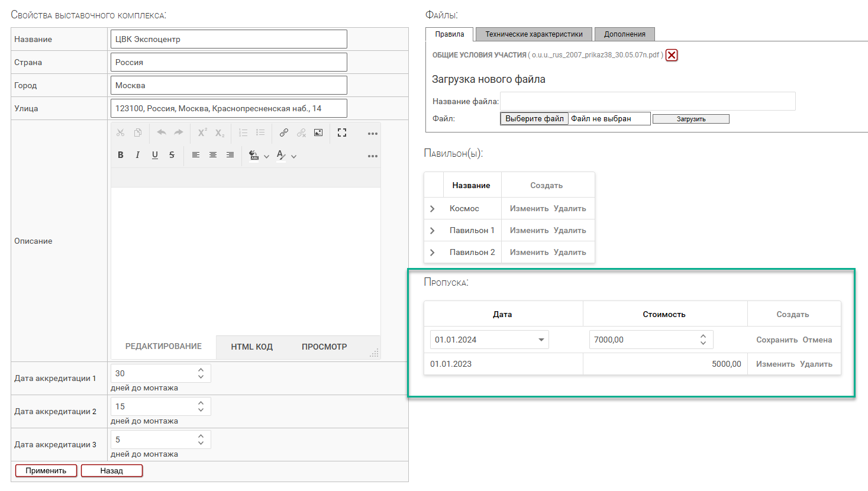The width and height of the screenshot is (868, 491).
Task: Insert a hyperlink in the description editor
Action: click(x=284, y=133)
